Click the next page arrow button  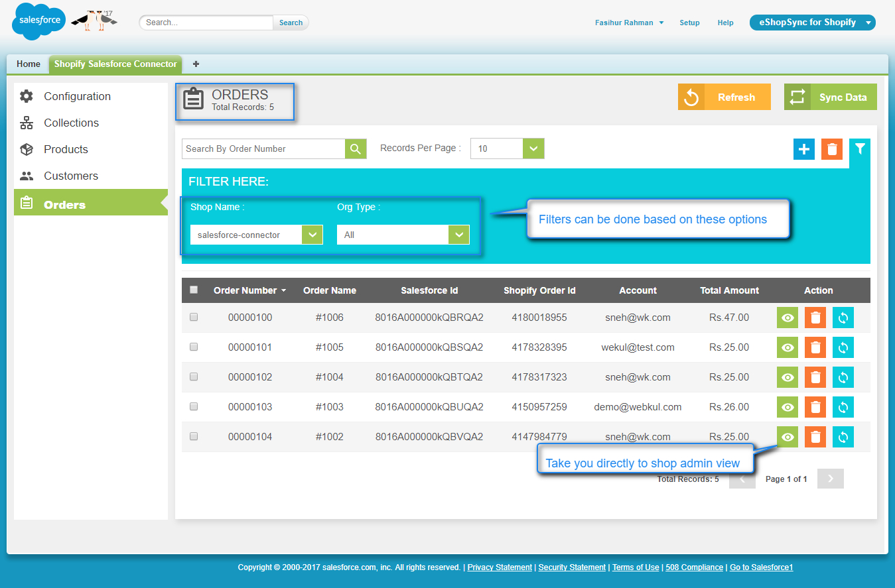pyautogui.click(x=831, y=479)
